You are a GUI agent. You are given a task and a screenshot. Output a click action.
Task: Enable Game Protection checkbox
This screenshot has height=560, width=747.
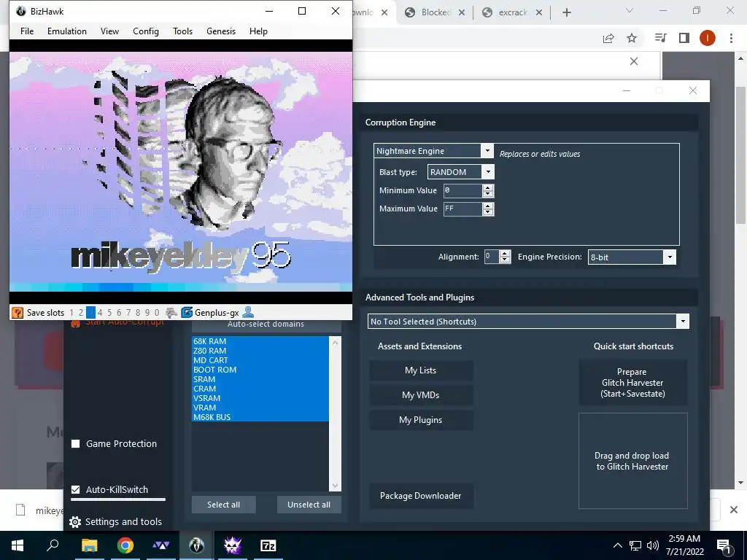pyautogui.click(x=75, y=444)
